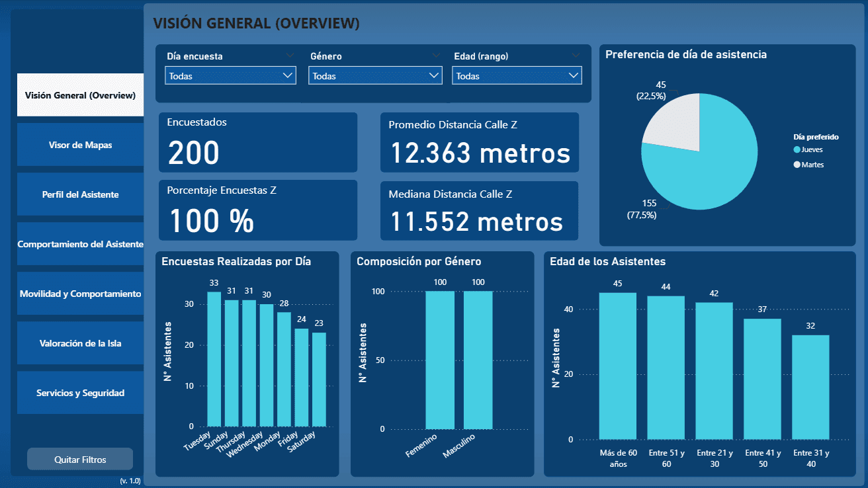The image size is (868, 488).
Task: Select the Encuestados KPI card
Action: [258, 142]
